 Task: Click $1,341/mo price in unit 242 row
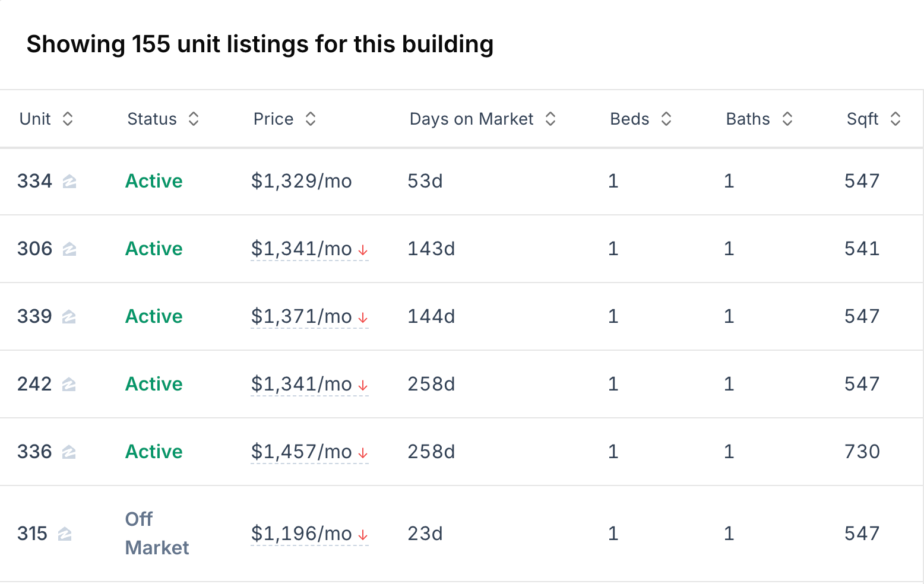click(302, 384)
